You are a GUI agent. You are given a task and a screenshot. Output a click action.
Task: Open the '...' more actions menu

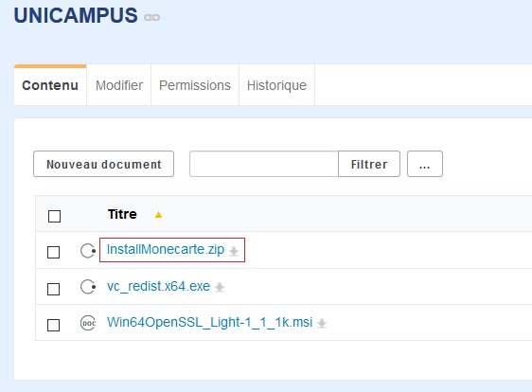425,164
